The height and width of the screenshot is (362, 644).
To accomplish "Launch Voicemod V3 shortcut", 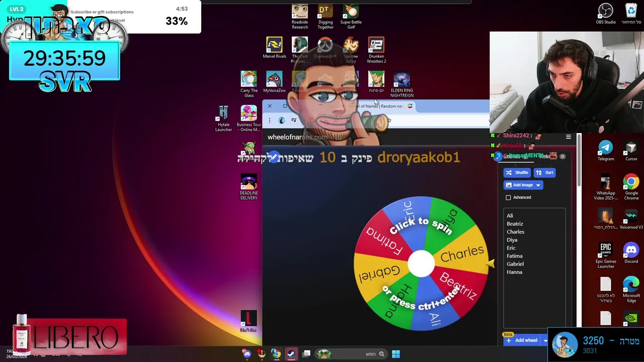I will tap(631, 219).
